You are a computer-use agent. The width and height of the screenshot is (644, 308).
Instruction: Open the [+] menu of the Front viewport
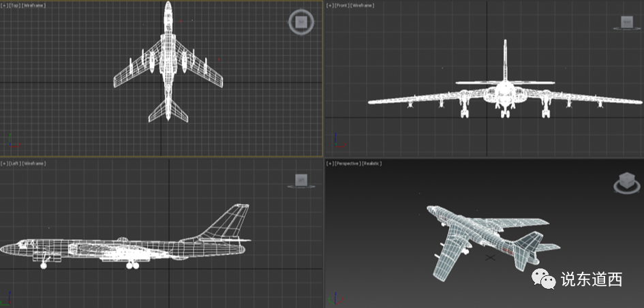[x=330, y=5]
